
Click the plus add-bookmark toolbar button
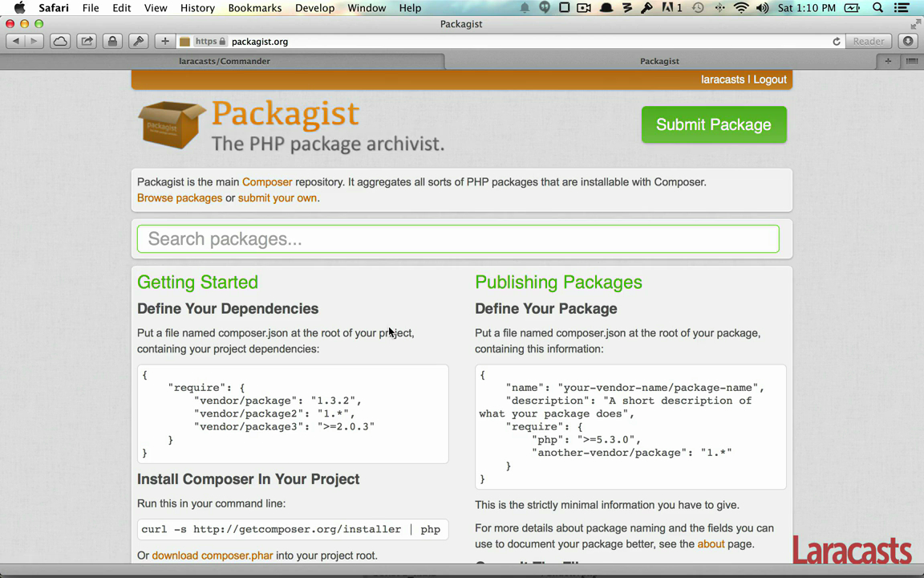click(165, 41)
